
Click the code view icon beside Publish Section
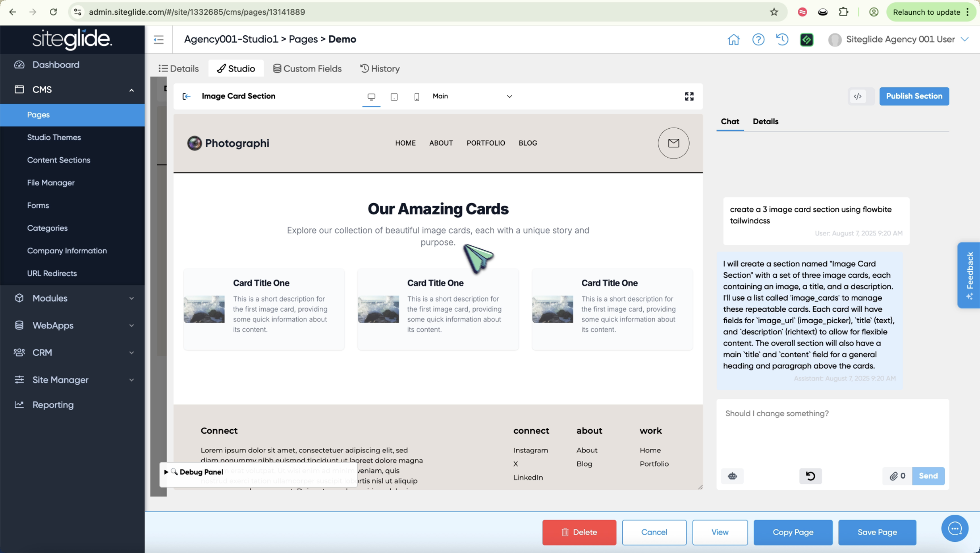857,96
